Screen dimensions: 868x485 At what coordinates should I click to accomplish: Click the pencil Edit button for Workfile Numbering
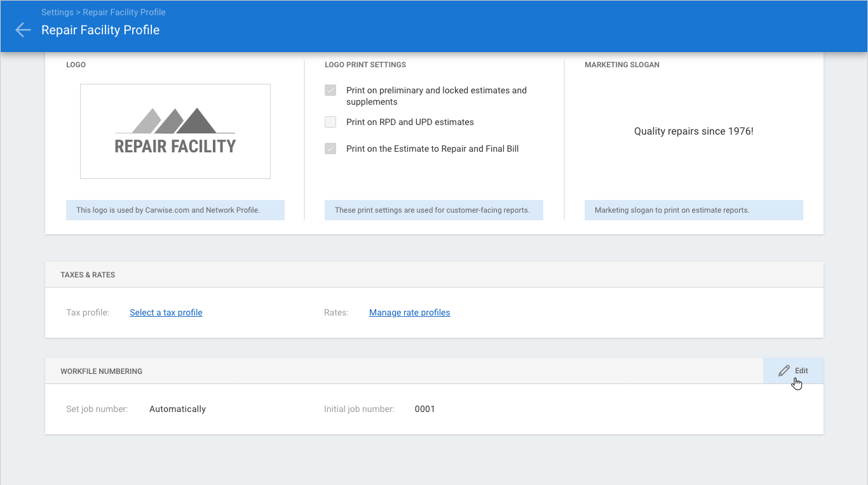(793, 371)
